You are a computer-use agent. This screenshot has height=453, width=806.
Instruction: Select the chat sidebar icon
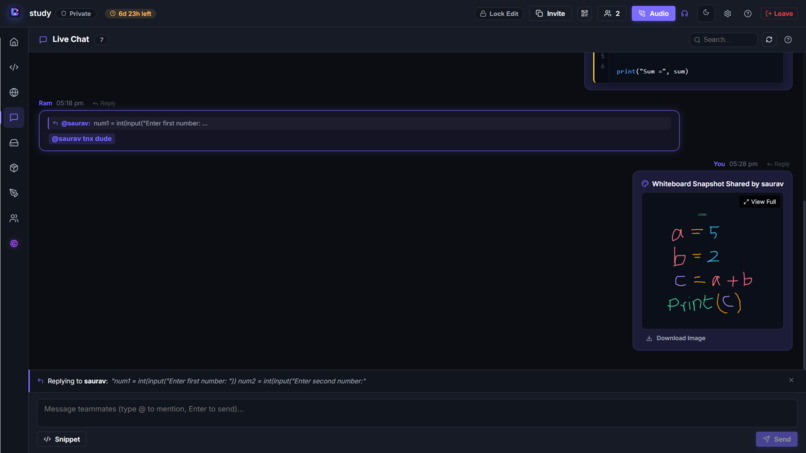point(14,117)
